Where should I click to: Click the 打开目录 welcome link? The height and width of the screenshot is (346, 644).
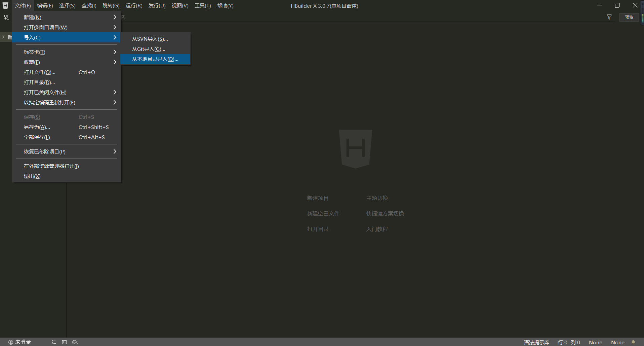[x=318, y=229]
